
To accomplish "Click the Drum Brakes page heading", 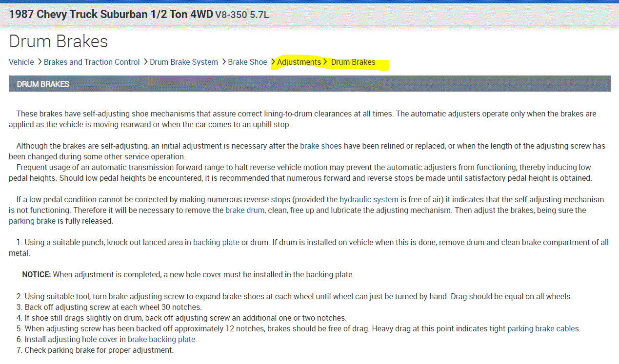I will [x=59, y=41].
